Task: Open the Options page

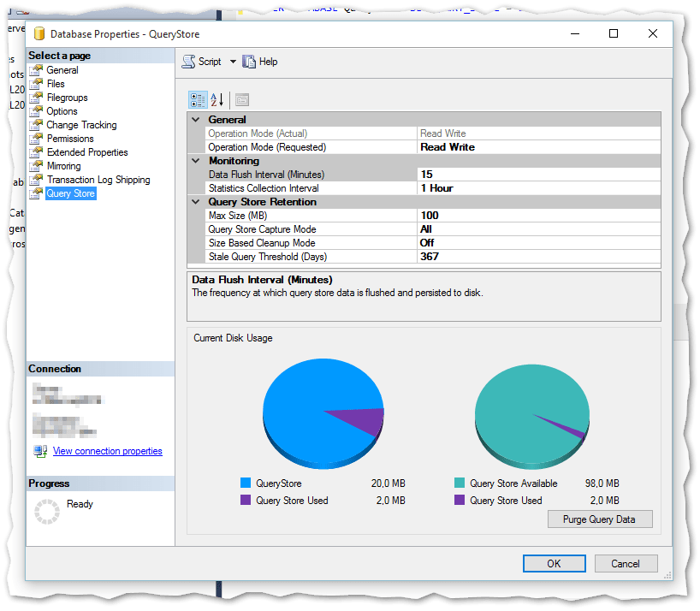Action: click(x=62, y=111)
